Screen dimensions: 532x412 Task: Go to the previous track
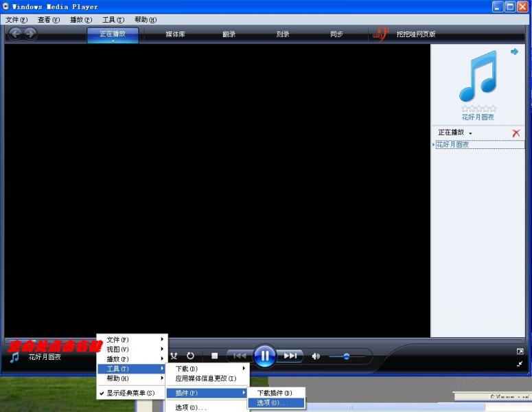[239, 356]
